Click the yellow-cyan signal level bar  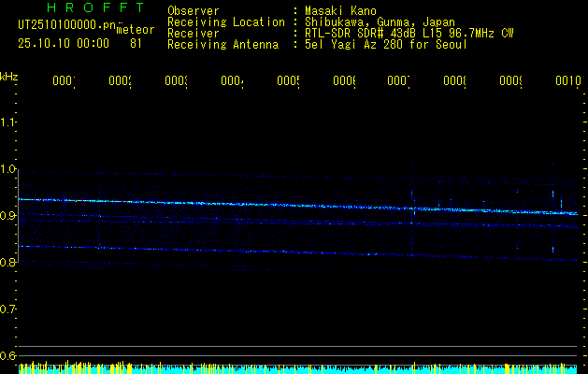point(299,368)
